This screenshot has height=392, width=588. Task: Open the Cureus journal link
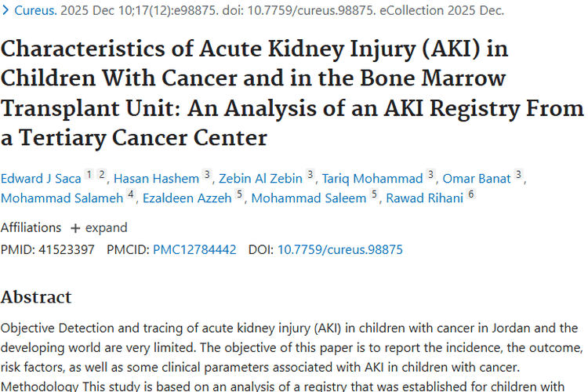[30, 11]
